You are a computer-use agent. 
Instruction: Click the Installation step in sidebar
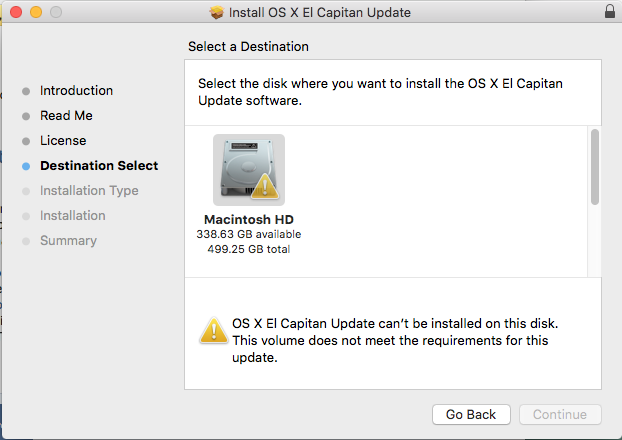72,216
